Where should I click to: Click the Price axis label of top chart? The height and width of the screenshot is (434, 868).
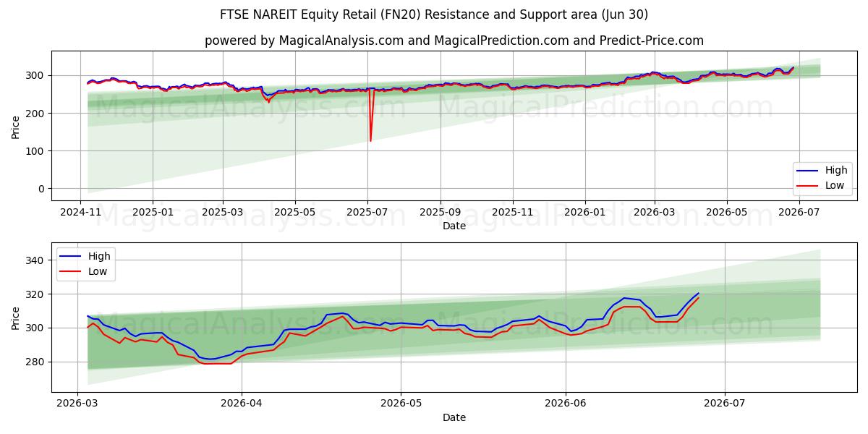click(x=16, y=126)
